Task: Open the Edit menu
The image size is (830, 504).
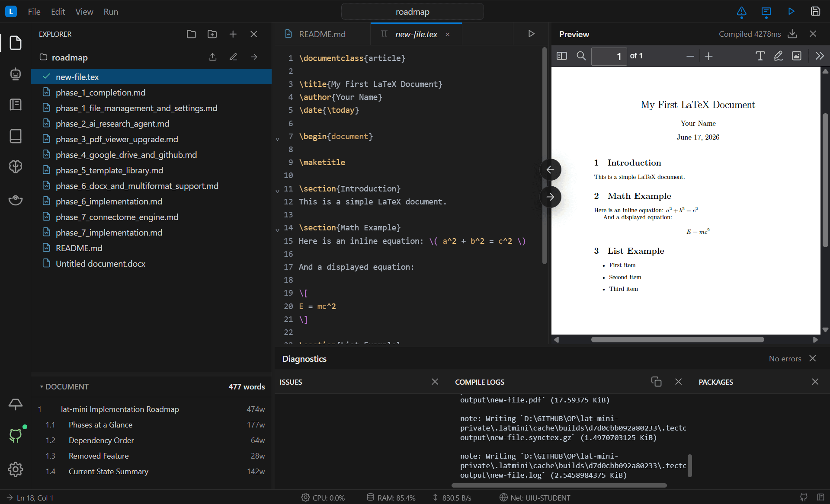Action: tap(58, 12)
